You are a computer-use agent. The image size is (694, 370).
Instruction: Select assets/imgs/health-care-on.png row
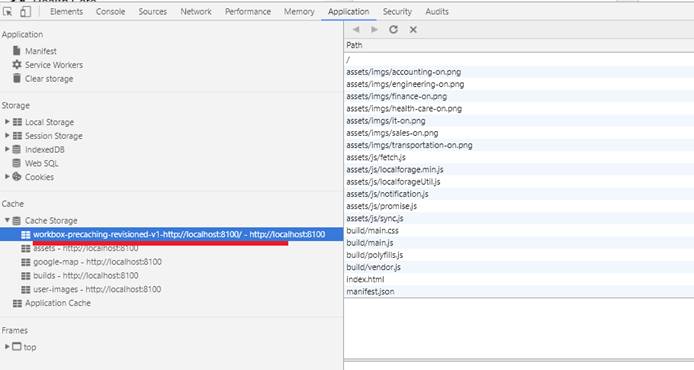pyautogui.click(x=519, y=108)
